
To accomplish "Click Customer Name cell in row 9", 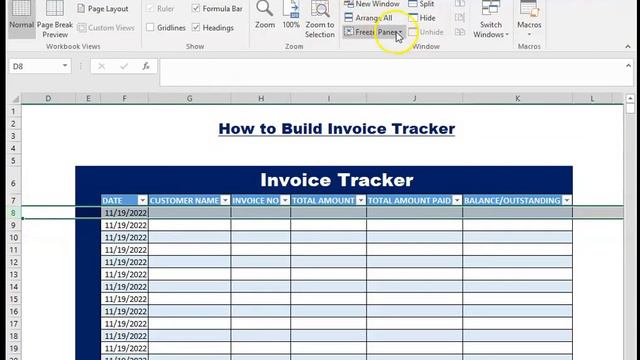I will pyautogui.click(x=190, y=225).
